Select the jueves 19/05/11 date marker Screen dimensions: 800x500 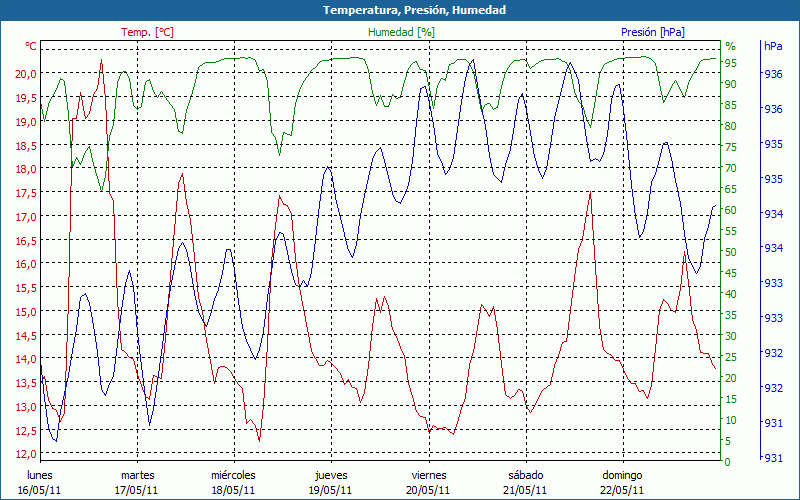tap(331, 482)
